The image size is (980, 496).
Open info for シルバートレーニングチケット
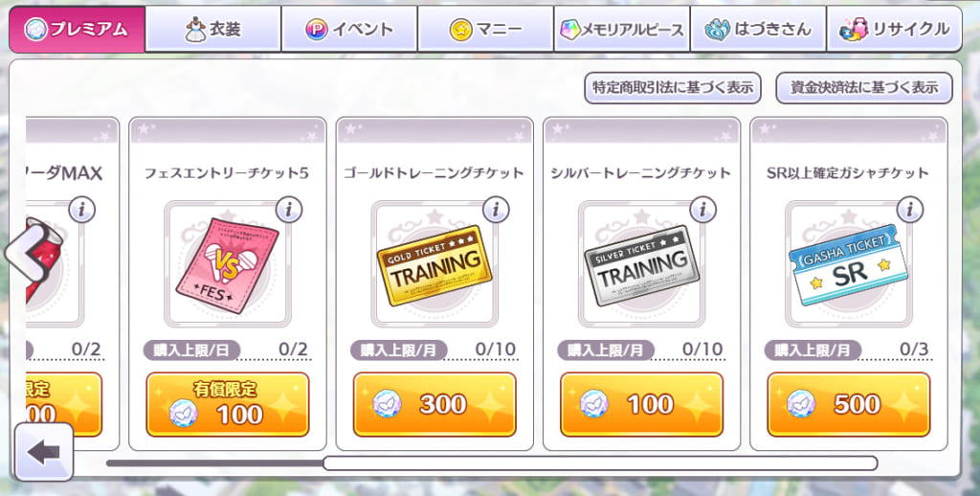tap(702, 210)
